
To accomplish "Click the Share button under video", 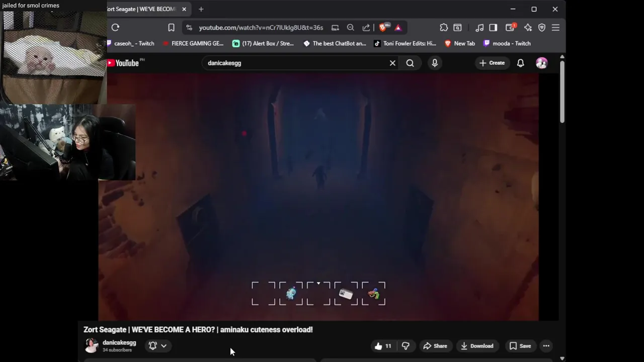I will (435, 346).
